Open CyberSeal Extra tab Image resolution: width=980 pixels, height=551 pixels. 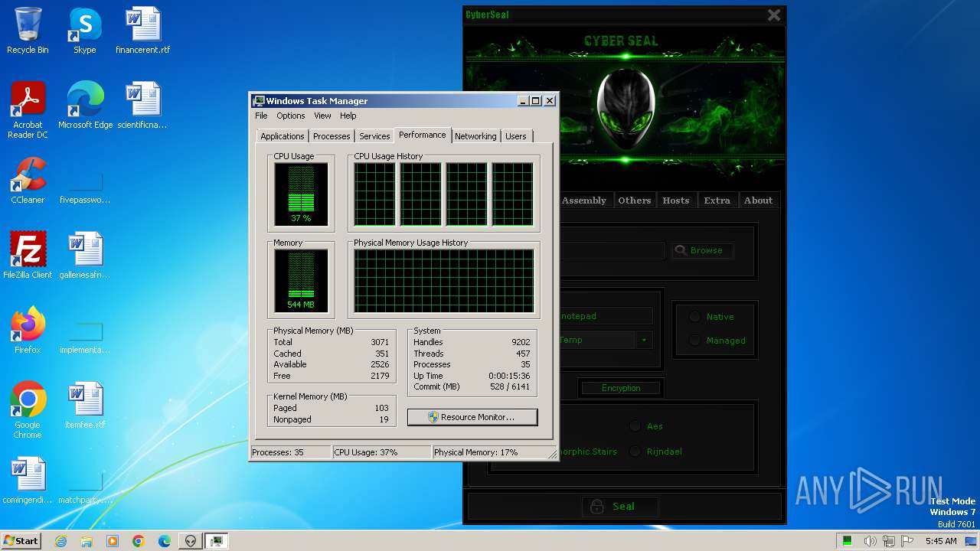(717, 201)
